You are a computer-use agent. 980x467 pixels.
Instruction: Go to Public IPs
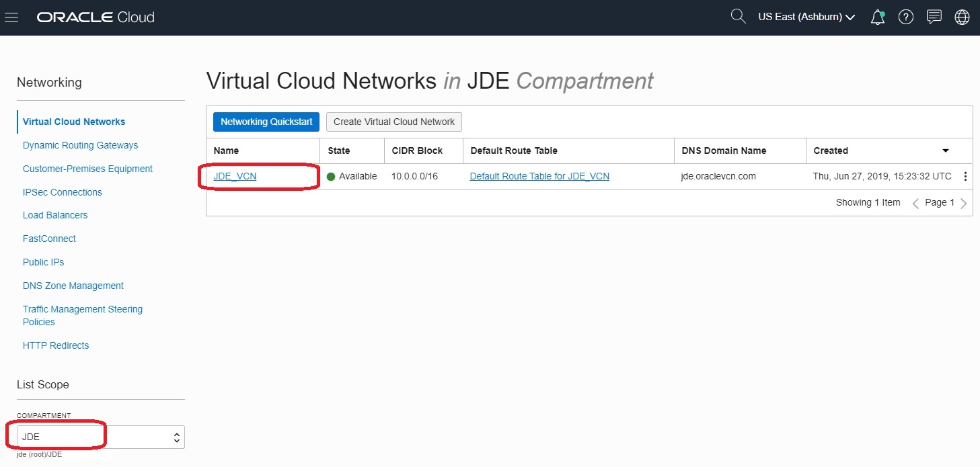click(x=44, y=262)
